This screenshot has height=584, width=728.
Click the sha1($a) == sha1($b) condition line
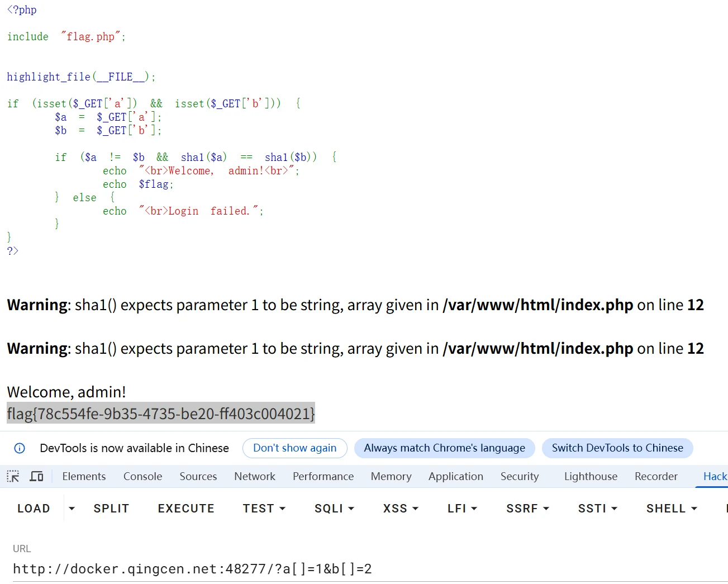coord(196,158)
